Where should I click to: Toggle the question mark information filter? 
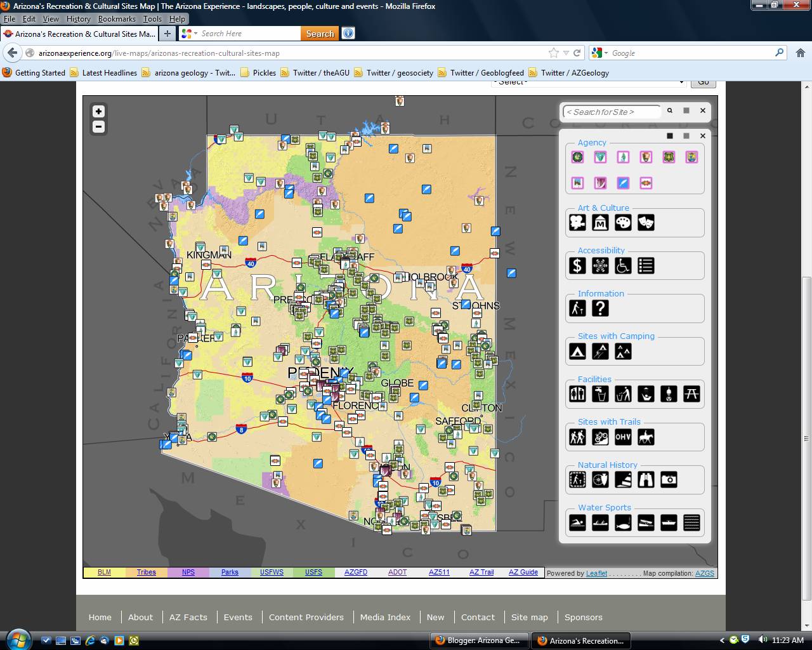coord(599,308)
